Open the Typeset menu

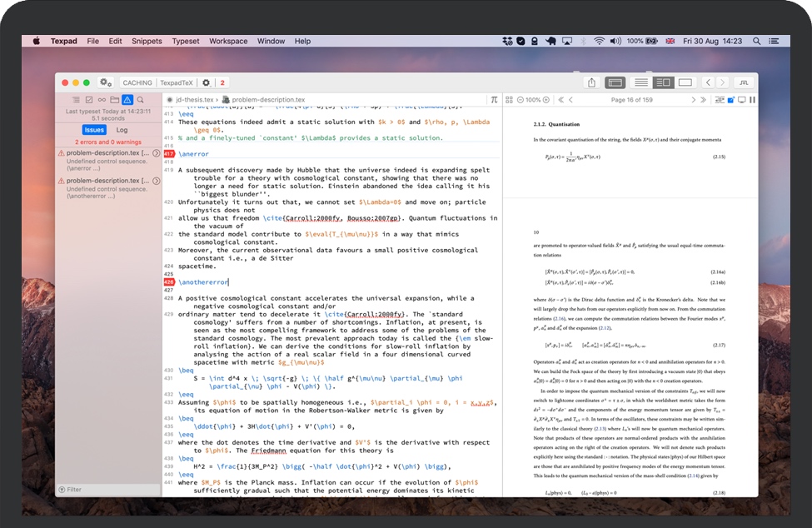(186, 41)
